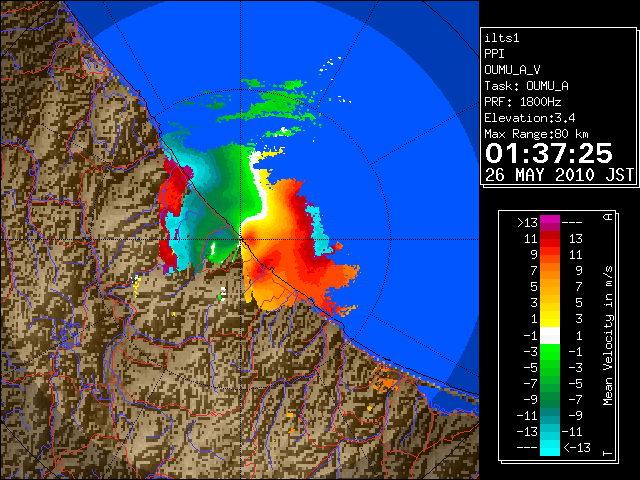The width and height of the screenshot is (640, 480).
Task: Click the "PRF: 1800Hz" line
Action: click(x=523, y=102)
